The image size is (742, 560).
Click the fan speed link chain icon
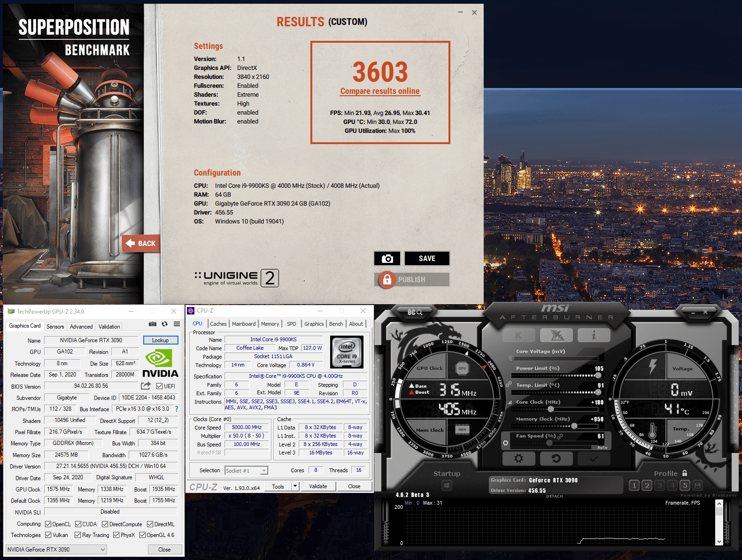[560, 437]
